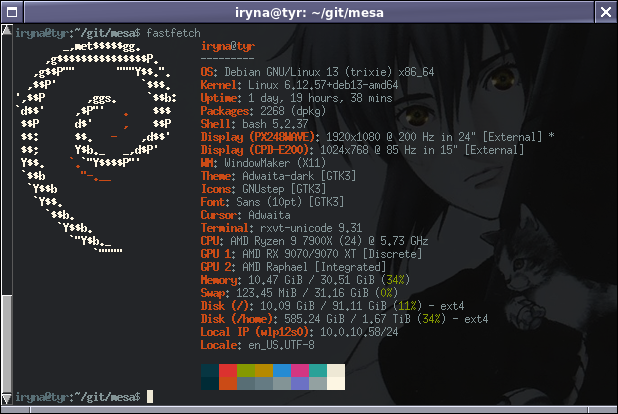This screenshot has width=618, height=414.
Task: Click the Terminal value 'rxvt-unicode 9.31'
Action: (x=311, y=228)
